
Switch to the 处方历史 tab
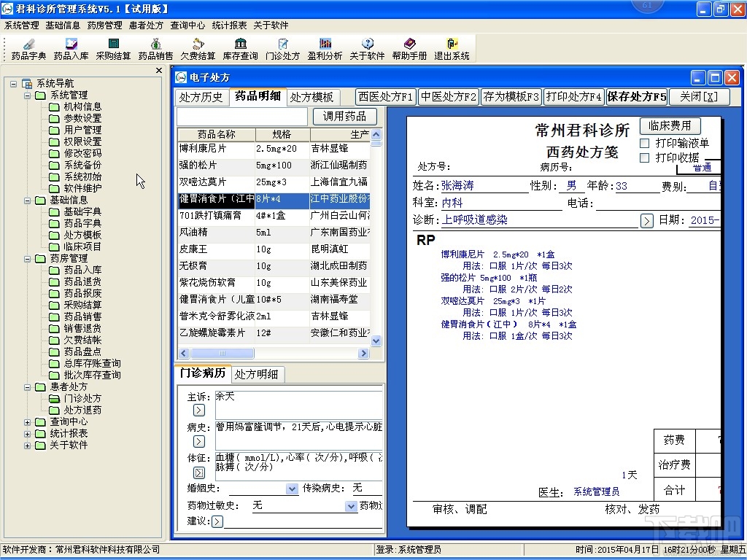coord(201,97)
